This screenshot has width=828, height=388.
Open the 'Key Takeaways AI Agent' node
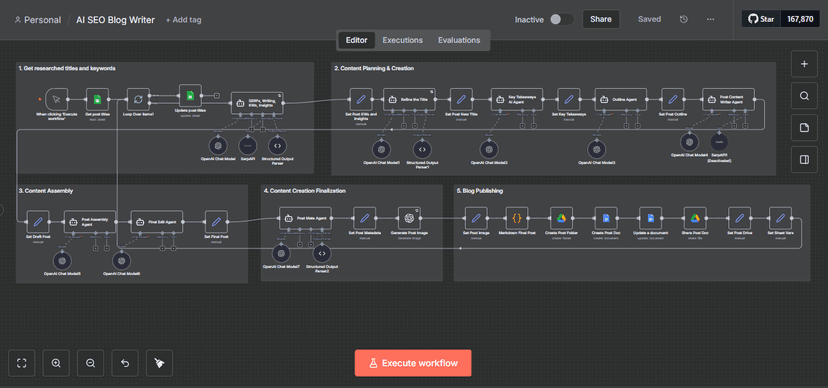tap(517, 99)
